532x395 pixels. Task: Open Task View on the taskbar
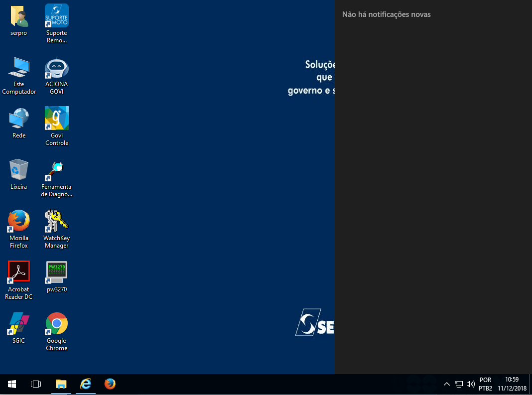36,384
